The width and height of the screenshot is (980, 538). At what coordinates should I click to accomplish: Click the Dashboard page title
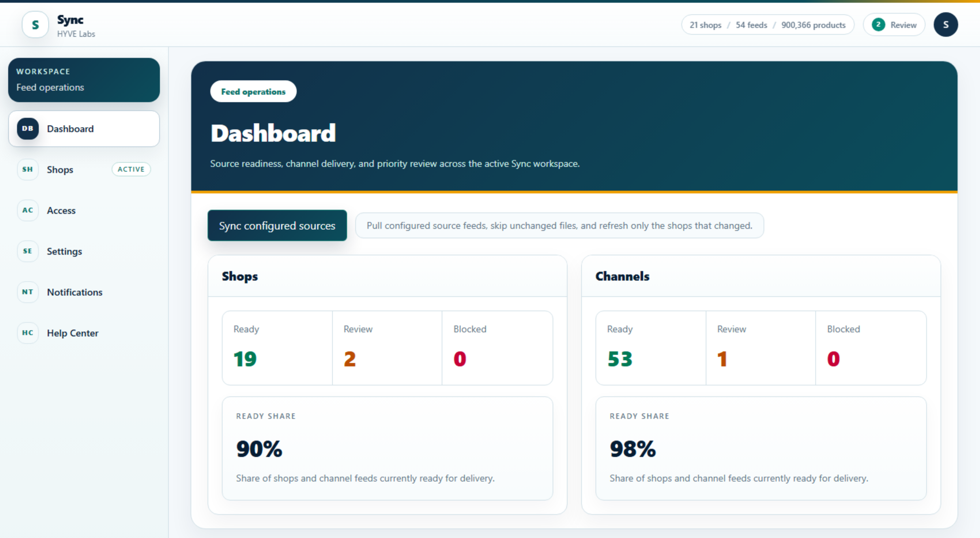tap(273, 133)
